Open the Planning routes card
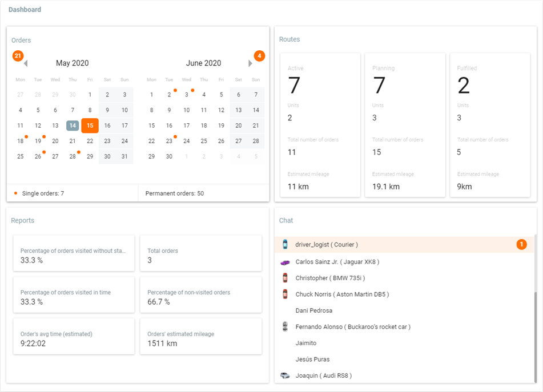543x392 pixels. coord(405,125)
